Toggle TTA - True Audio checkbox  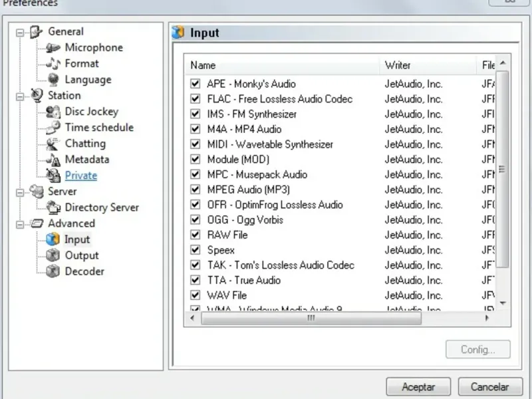tap(195, 280)
